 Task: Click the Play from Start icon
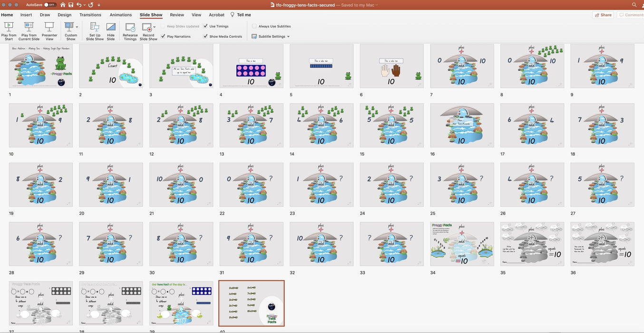tap(9, 27)
